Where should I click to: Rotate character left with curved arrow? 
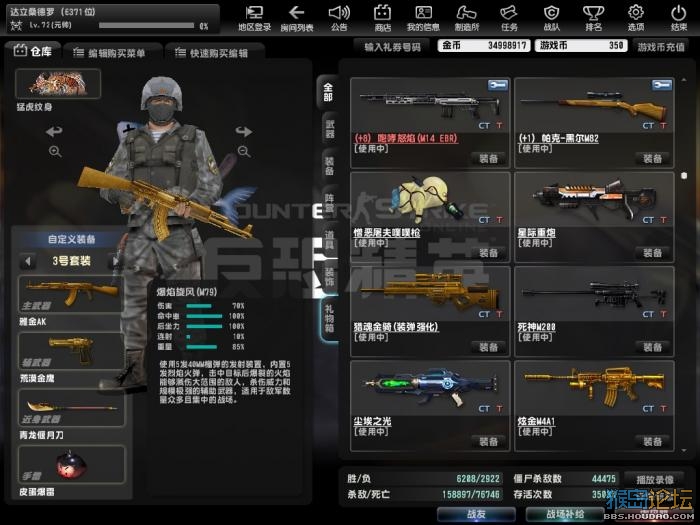pyautogui.click(x=54, y=131)
